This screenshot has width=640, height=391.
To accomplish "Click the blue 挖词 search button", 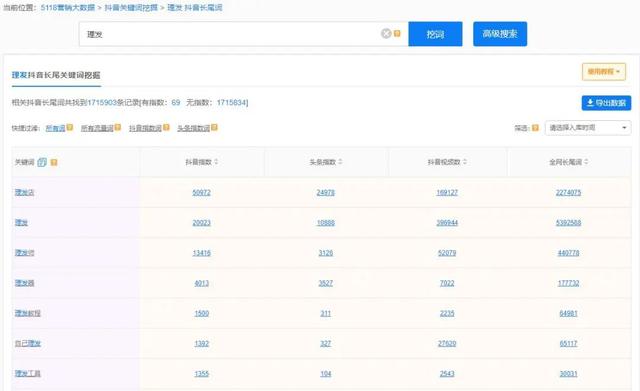I will 435,34.
